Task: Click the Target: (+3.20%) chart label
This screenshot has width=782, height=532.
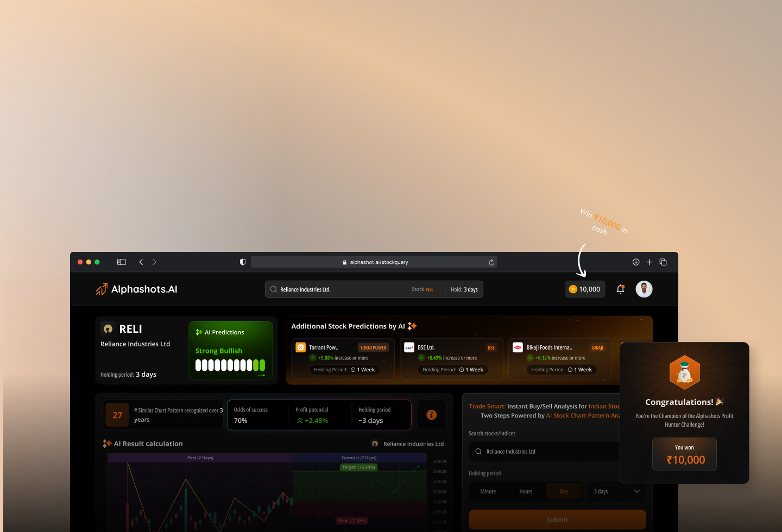Action: pyautogui.click(x=358, y=467)
